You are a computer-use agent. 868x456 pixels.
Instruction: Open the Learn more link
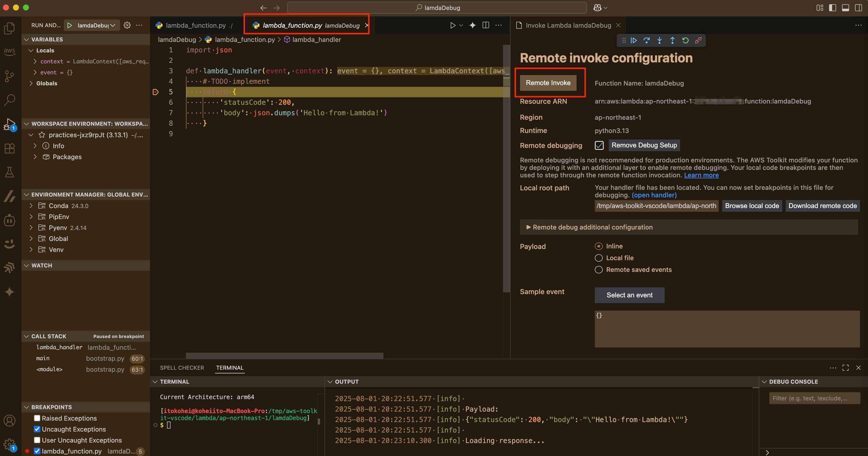pos(701,175)
